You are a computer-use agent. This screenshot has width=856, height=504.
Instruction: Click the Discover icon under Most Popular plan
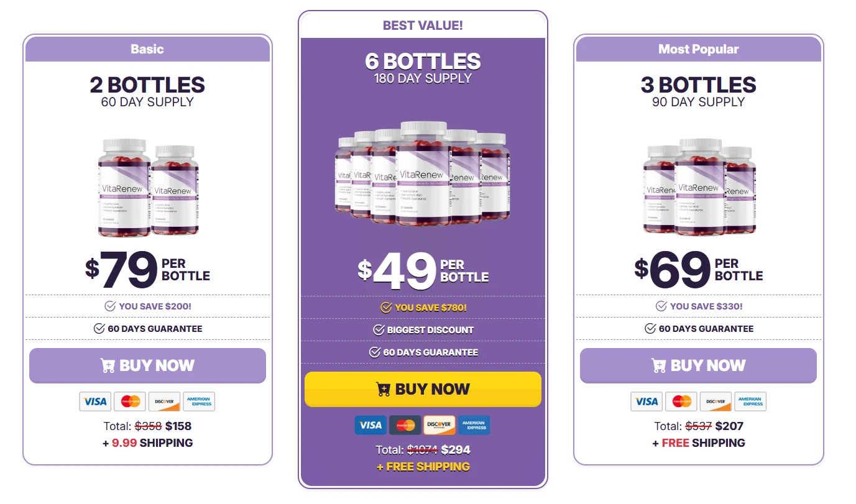tap(716, 401)
